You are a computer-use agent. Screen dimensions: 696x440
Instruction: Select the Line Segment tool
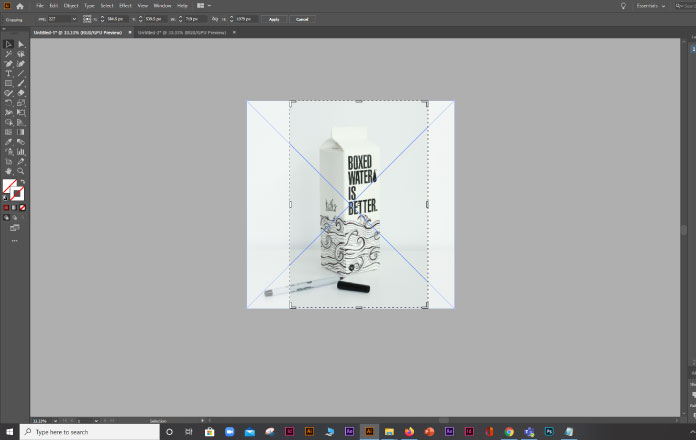(x=21, y=73)
